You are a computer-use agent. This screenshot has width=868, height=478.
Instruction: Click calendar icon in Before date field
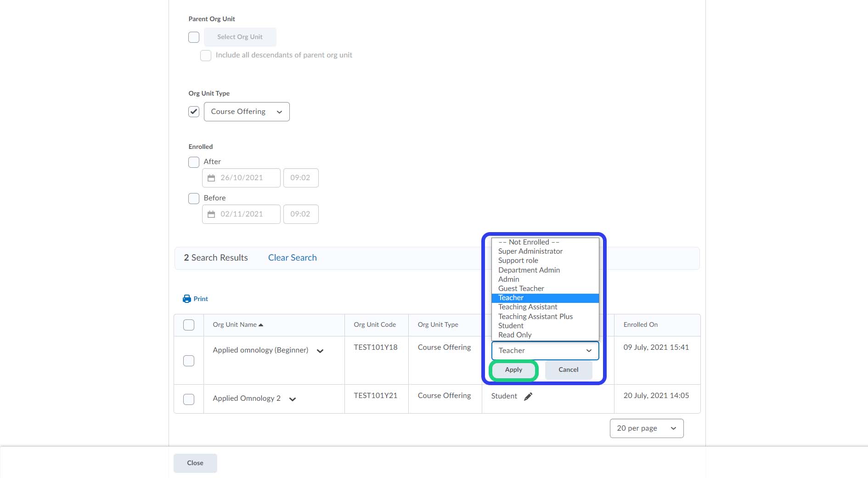coord(211,214)
